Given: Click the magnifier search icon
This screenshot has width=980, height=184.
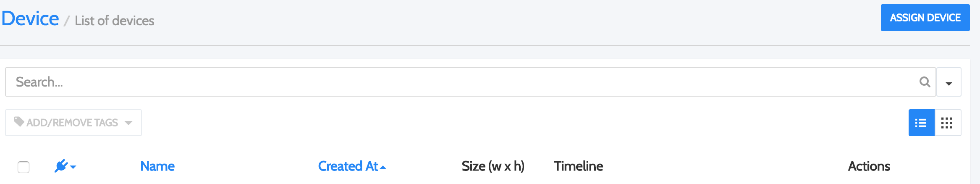Looking at the screenshot, I should coord(925,82).
